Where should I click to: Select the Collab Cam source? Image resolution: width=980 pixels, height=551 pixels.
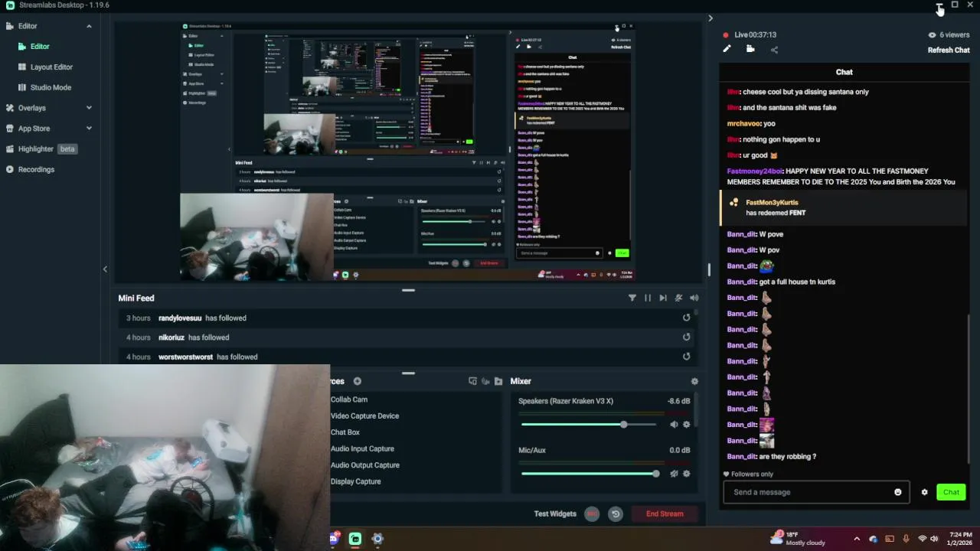pyautogui.click(x=349, y=399)
